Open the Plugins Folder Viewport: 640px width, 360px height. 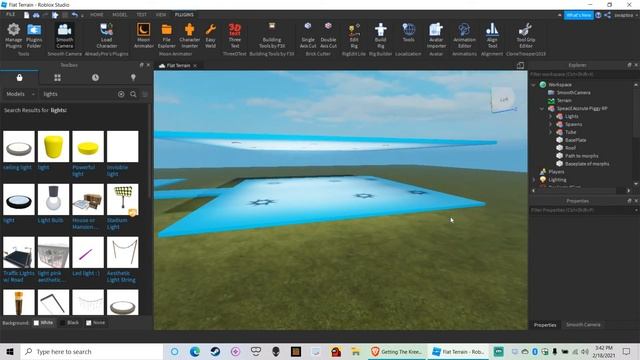coord(34,36)
